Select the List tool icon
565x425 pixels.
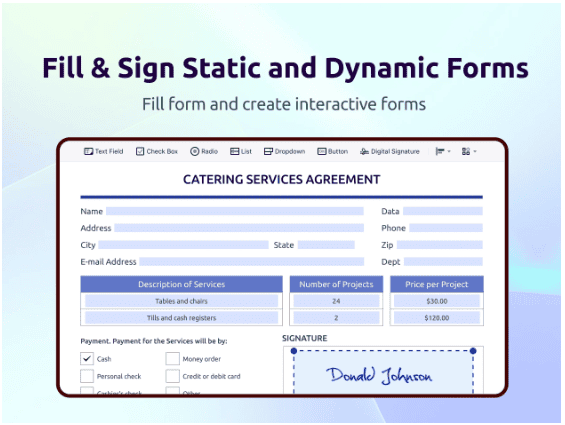point(235,151)
